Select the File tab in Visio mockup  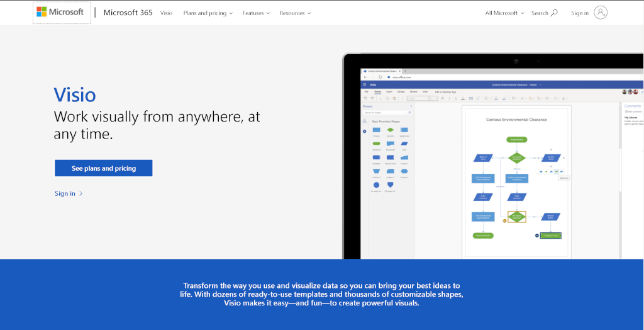(x=367, y=92)
